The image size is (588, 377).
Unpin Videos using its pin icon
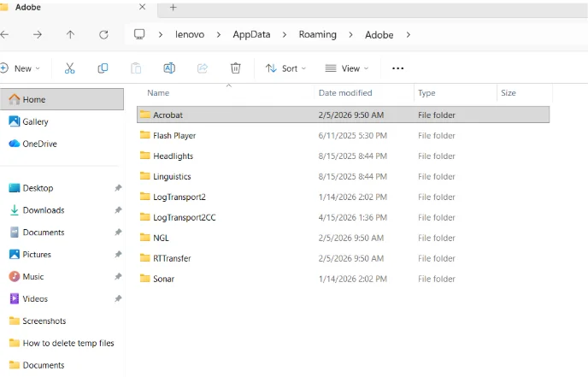(118, 298)
